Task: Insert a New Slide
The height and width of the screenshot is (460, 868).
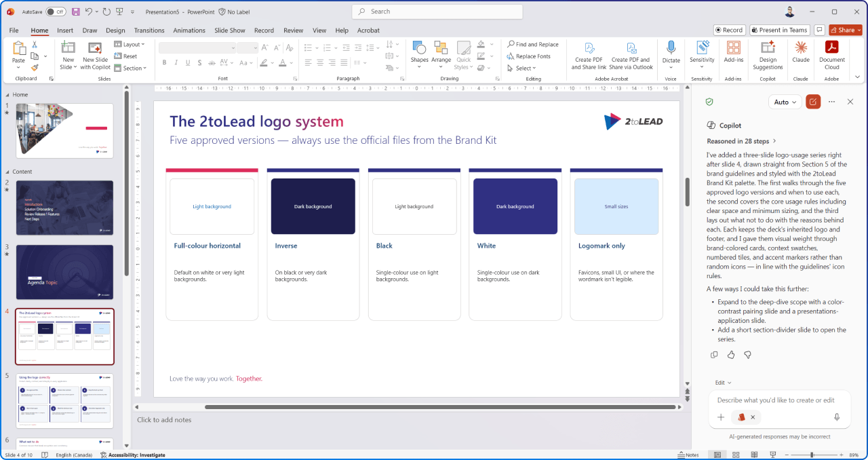Action: [x=68, y=55]
